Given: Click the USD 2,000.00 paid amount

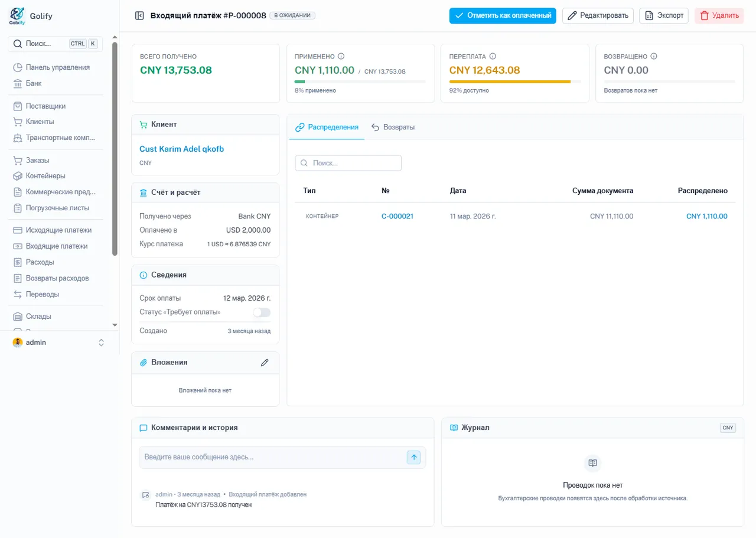Looking at the screenshot, I should (x=249, y=230).
